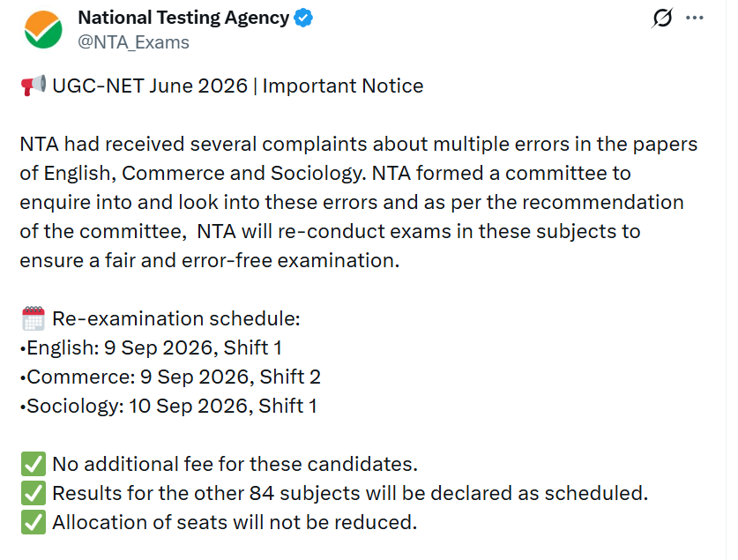The image size is (738, 560).
Task: Select the English 9 Sep 2026 Shift 1 line
Action: tap(151, 348)
